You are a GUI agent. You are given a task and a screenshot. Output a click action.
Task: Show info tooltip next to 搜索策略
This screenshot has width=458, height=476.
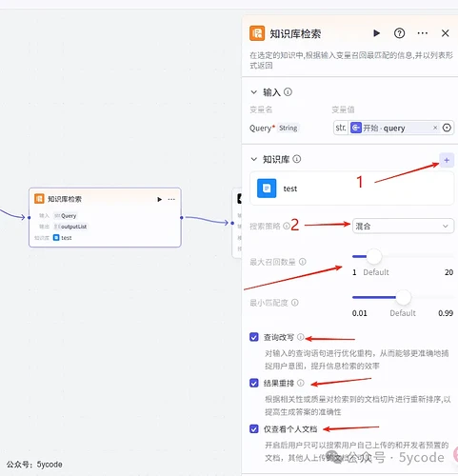287,226
